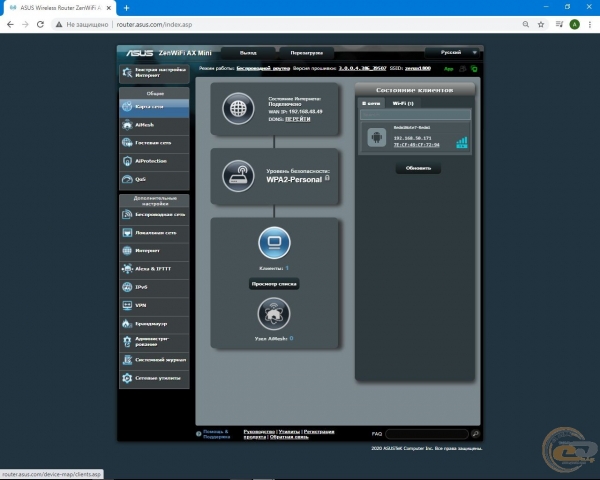Open Помощь & Поддержка link
Screen dimensions: 600x480
point(217,434)
